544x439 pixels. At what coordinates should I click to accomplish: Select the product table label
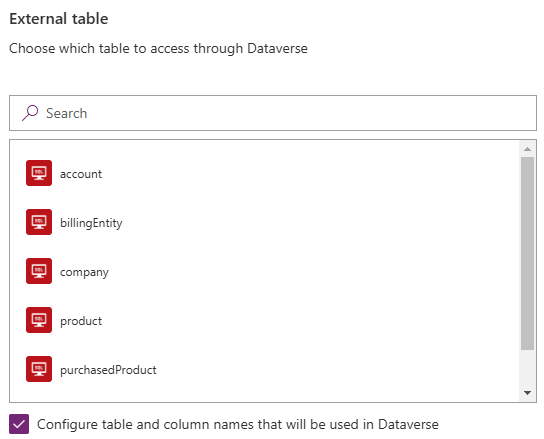(81, 321)
